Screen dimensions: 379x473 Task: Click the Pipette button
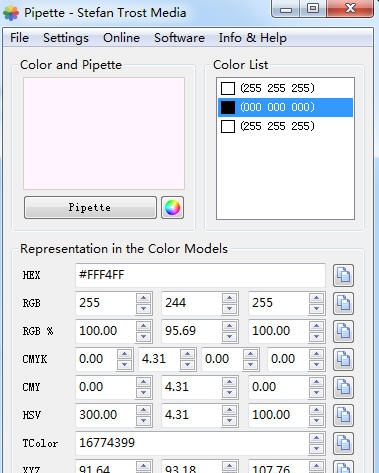[x=90, y=207]
